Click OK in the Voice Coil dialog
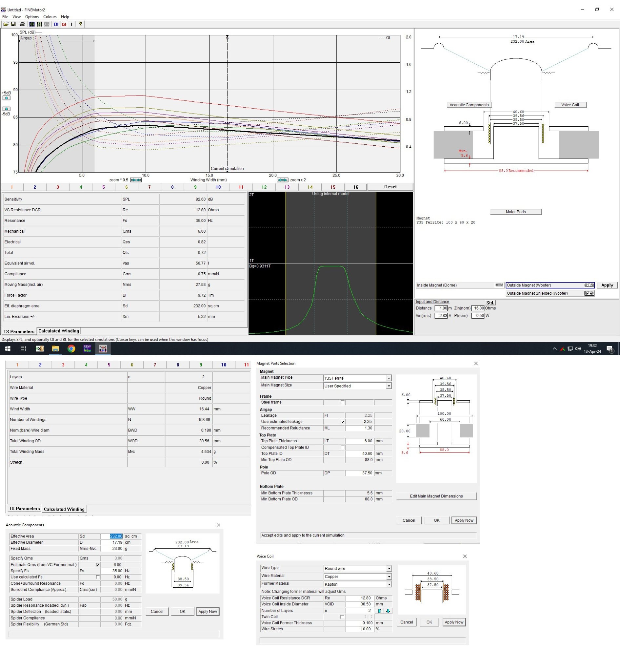 [429, 622]
